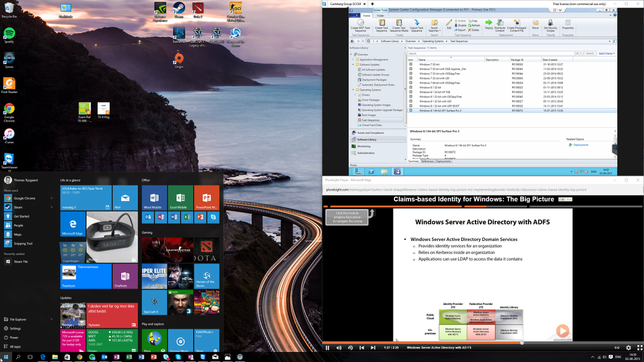The width and height of the screenshot is (644, 362).
Task: Click Set Security Scopes in SCCM ribbon
Action: pos(550,26)
